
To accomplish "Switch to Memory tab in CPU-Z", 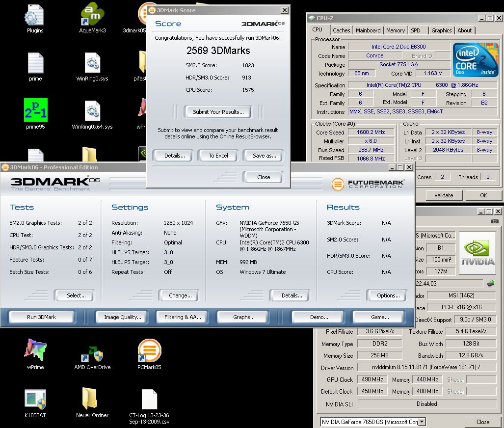I will [x=396, y=30].
